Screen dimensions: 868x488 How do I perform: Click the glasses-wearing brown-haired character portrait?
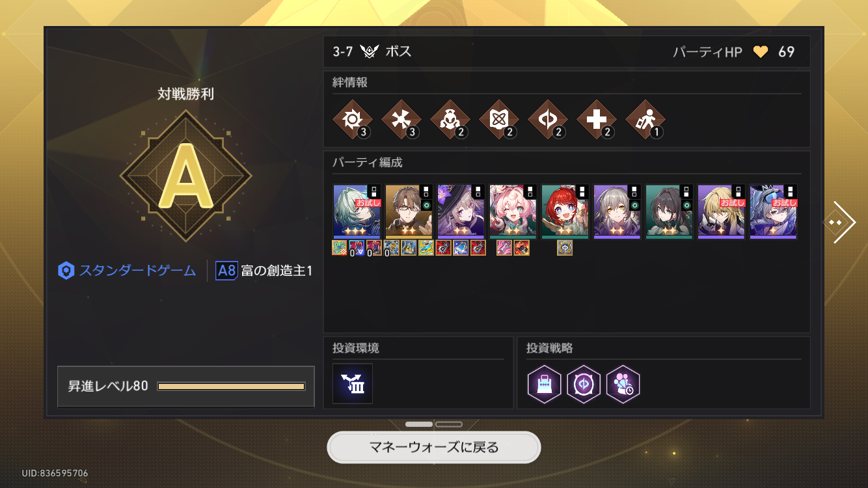[409, 211]
